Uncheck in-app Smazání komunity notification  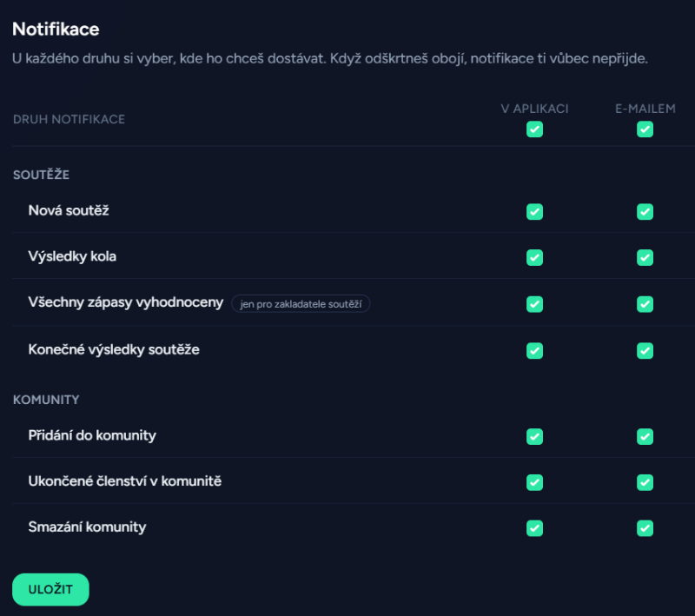coord(534,528)
